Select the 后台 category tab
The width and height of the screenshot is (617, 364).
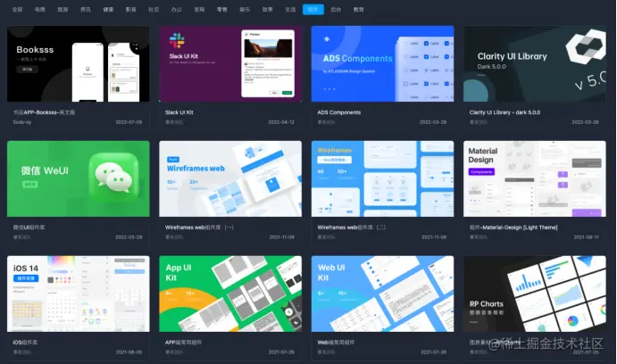click(336, 10)
